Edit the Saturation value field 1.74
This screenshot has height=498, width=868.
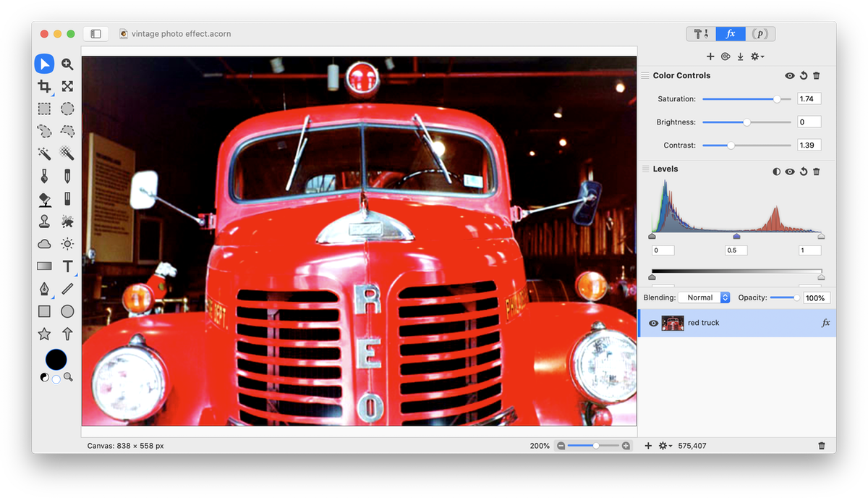[809, 99]
